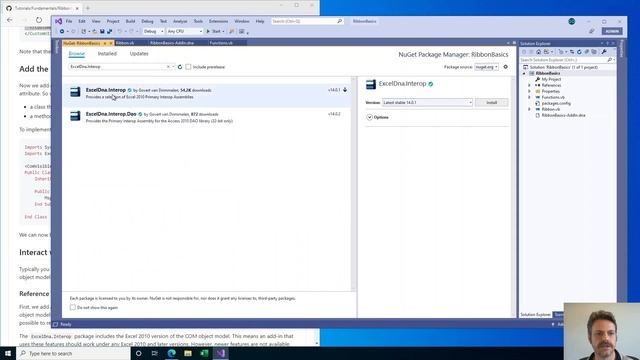Open the Tools menu
The width and height of the screenshot is (640, 360).
(x=198, y=21)
